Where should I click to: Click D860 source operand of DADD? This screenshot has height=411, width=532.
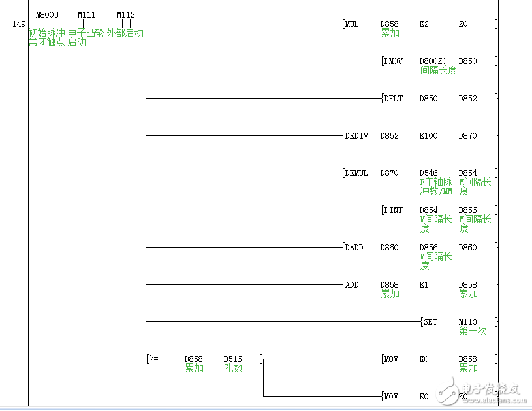[x=389, y=247]
